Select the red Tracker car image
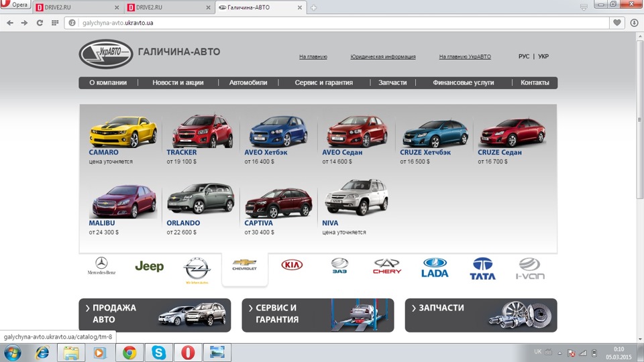 [203, 131]
